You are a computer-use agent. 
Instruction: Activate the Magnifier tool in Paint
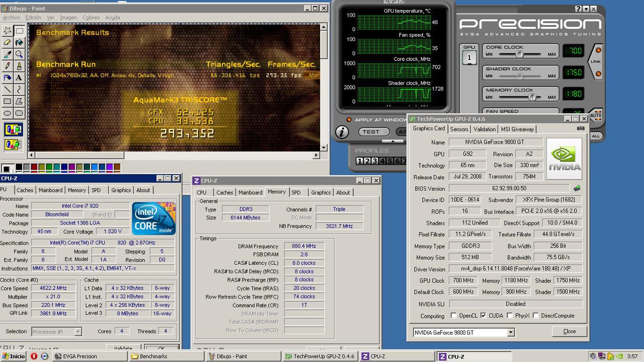click(19, 55)
